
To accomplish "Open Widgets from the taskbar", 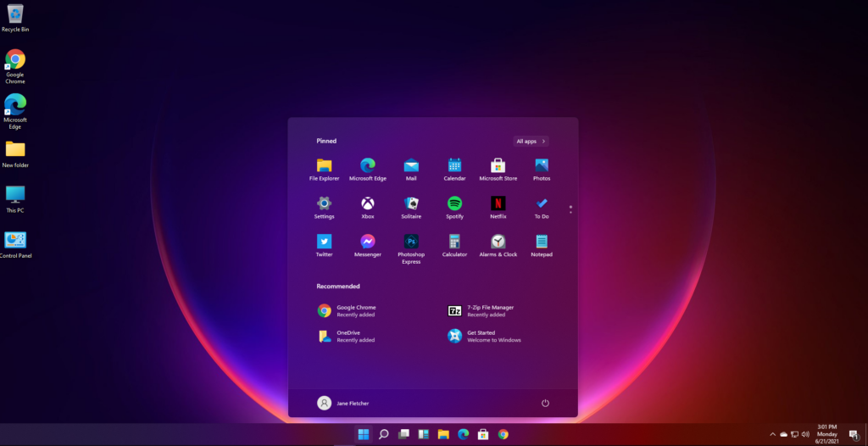I will coord(424,434).
